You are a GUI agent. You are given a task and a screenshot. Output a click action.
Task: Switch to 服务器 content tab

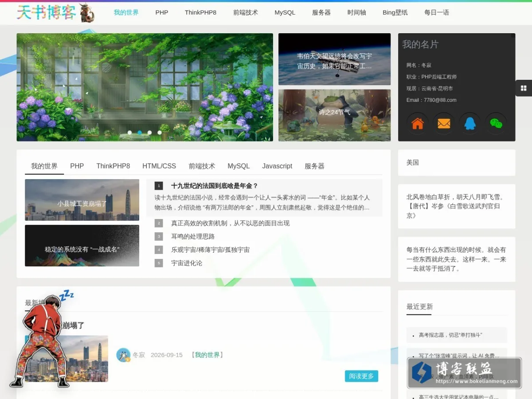(x=314, y=166)
